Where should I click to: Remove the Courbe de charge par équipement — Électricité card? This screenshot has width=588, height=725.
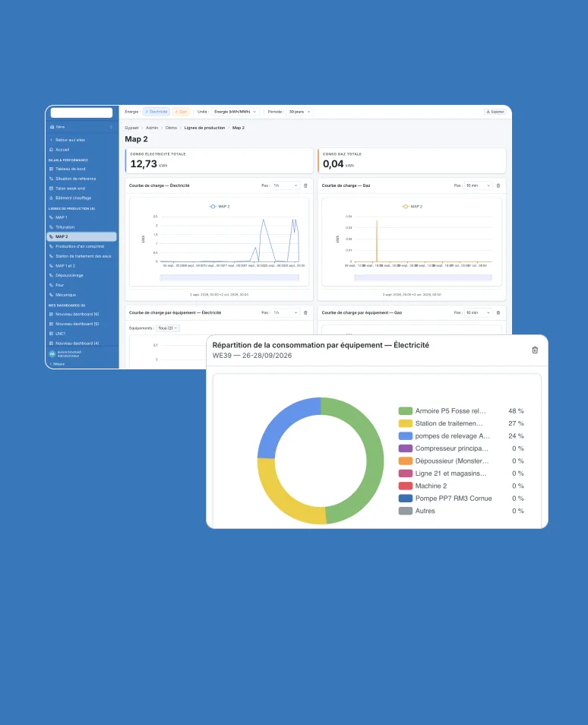305,312
